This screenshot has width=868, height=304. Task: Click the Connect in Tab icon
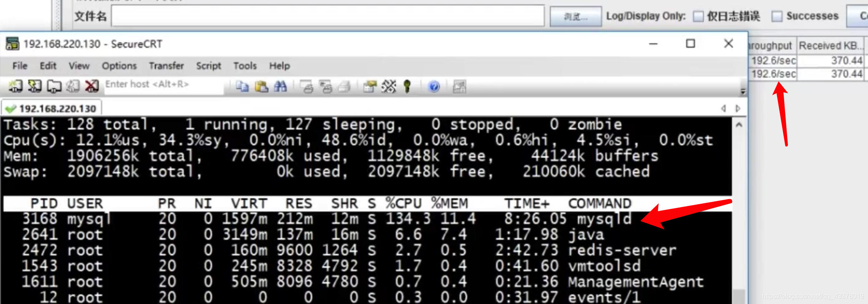point(54,86)
